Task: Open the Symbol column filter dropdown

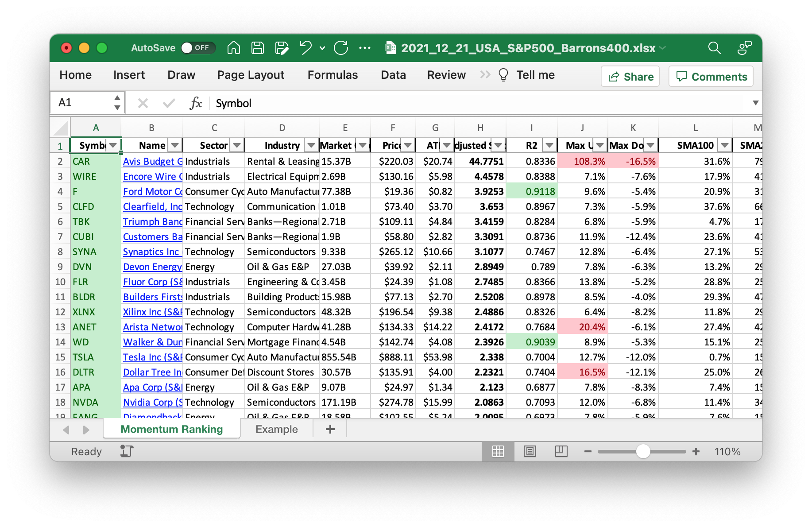Action: (113, 145)
